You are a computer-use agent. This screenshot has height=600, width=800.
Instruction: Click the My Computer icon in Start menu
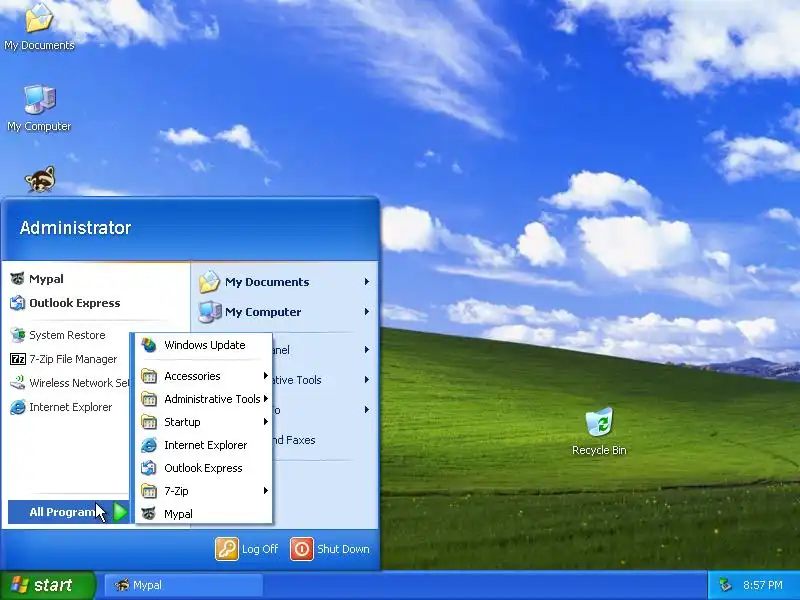coord(209,312)
